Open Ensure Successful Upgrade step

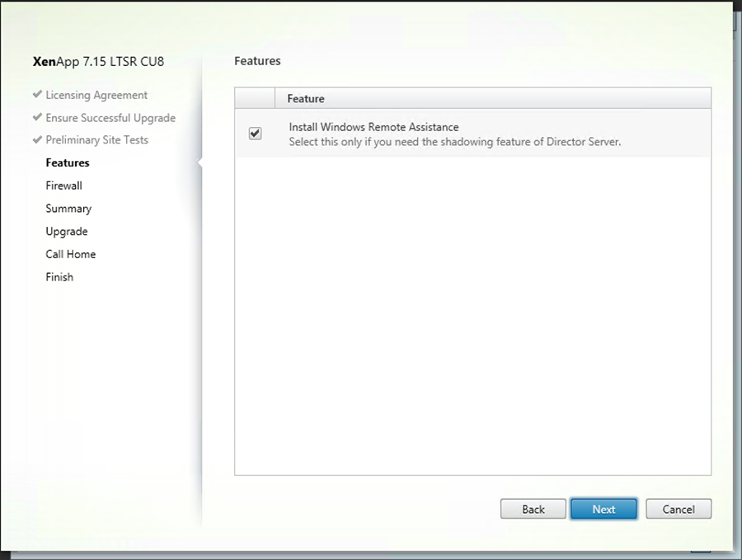tap(110, 118)
